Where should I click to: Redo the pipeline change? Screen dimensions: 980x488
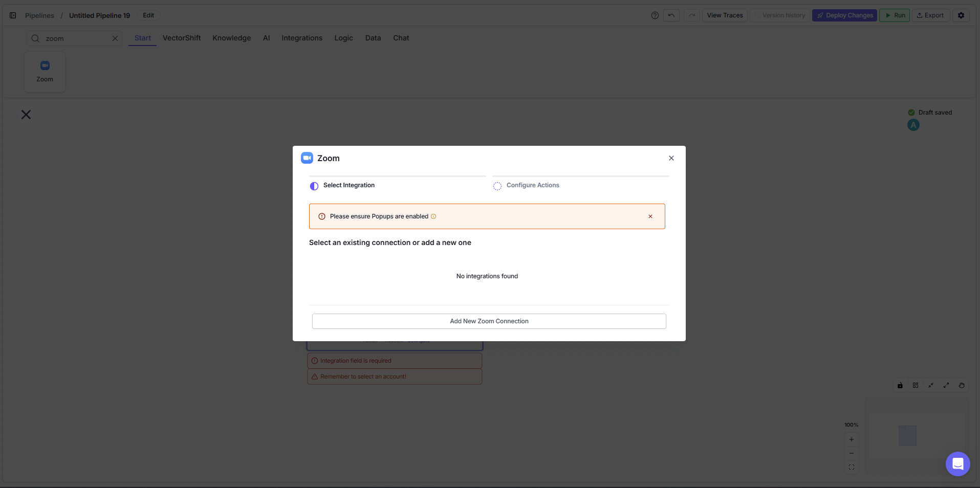point(692,15)
